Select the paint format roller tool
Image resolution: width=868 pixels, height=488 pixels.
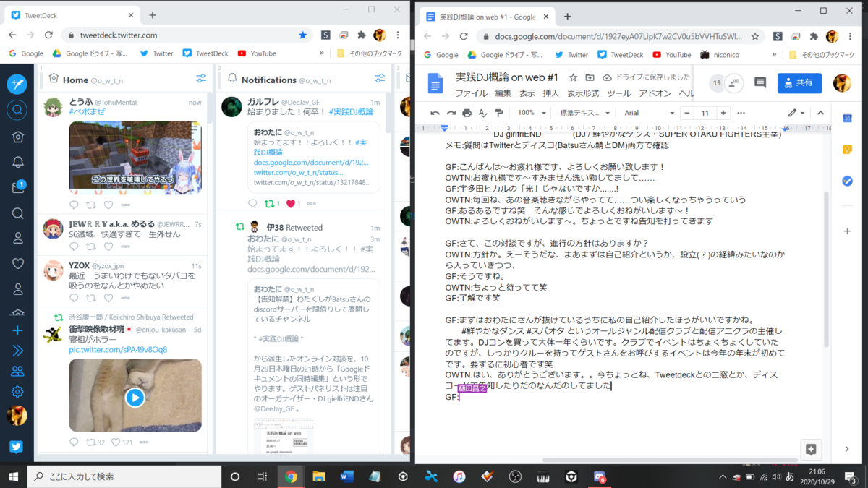(499, 113)
